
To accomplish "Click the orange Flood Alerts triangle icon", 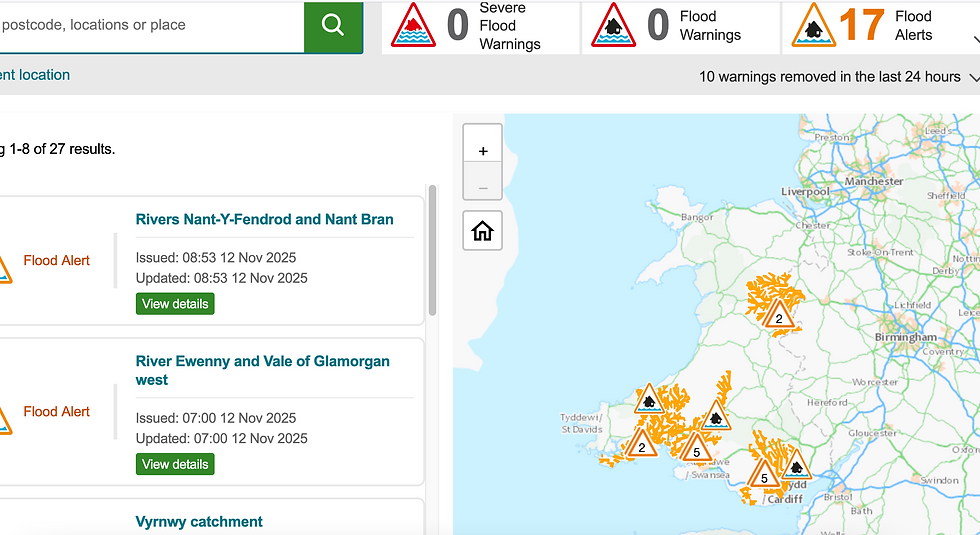I will coord(814,25).
